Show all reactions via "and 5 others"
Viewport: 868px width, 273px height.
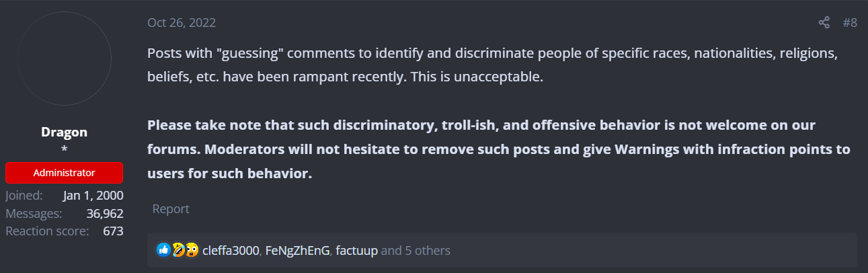[x=416, y=250]
